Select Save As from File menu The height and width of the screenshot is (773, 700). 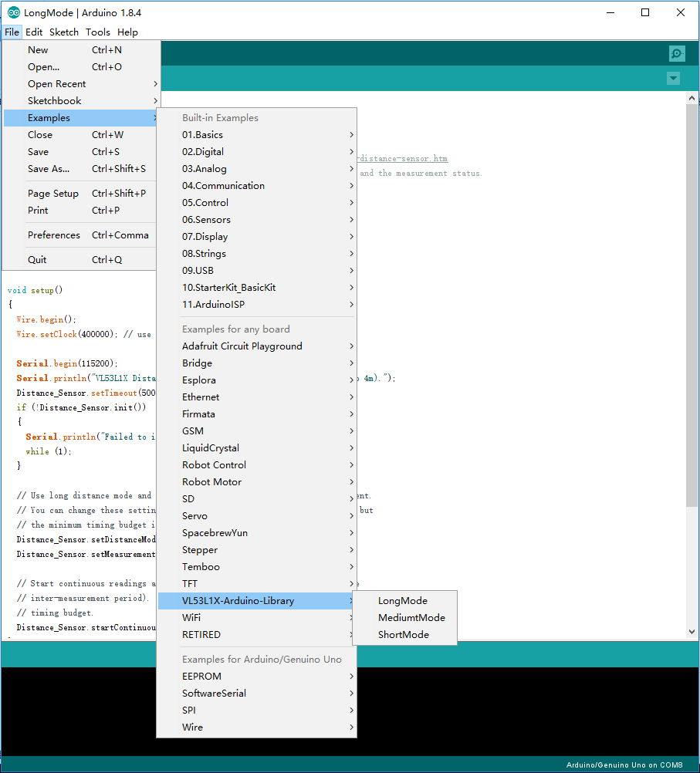point(81,169)
